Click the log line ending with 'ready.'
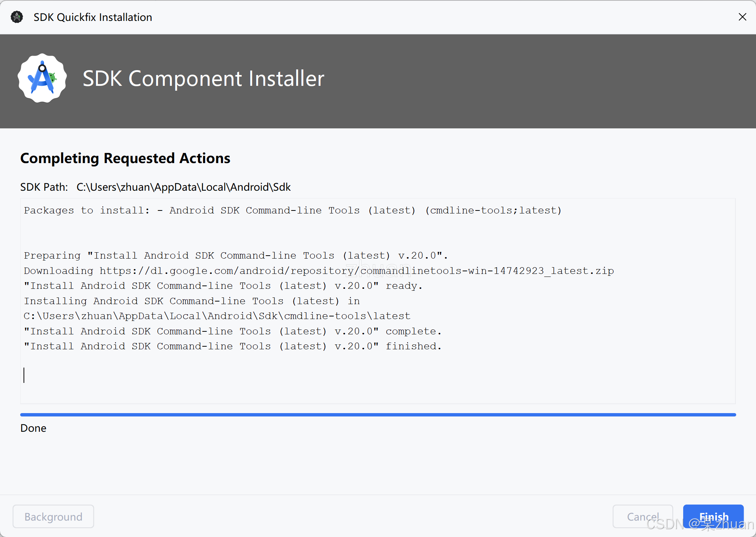The image size is (756, 537). coord(223,286)
